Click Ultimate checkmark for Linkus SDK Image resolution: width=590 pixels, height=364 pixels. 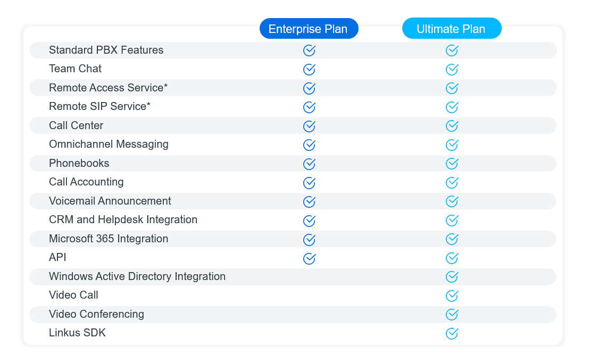tap(452, 334)
